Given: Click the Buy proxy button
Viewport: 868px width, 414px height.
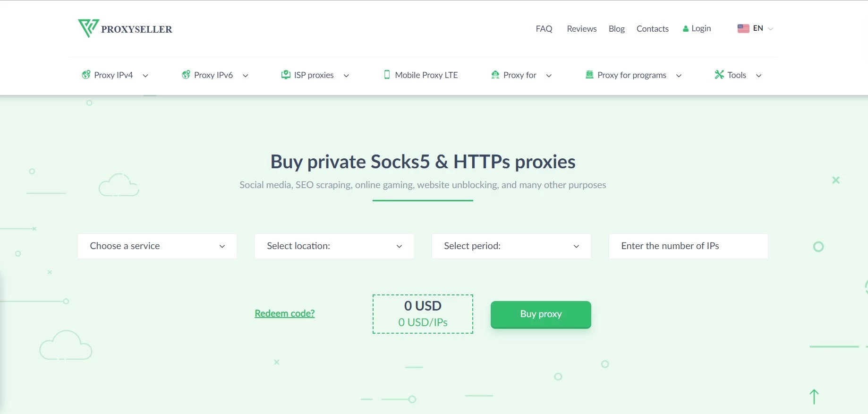Looking at the screenshot, I should point(541,314).
